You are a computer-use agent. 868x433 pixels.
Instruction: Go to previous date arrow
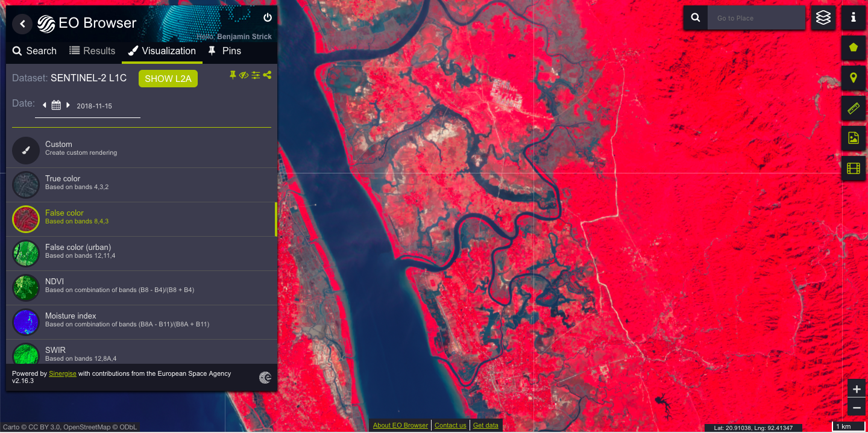(x=44, y=105)
